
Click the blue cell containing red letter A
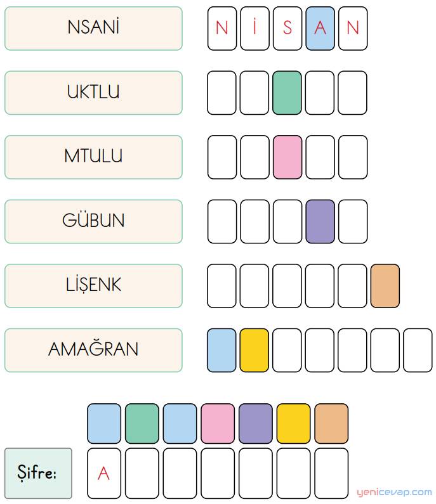pos(320,29)
